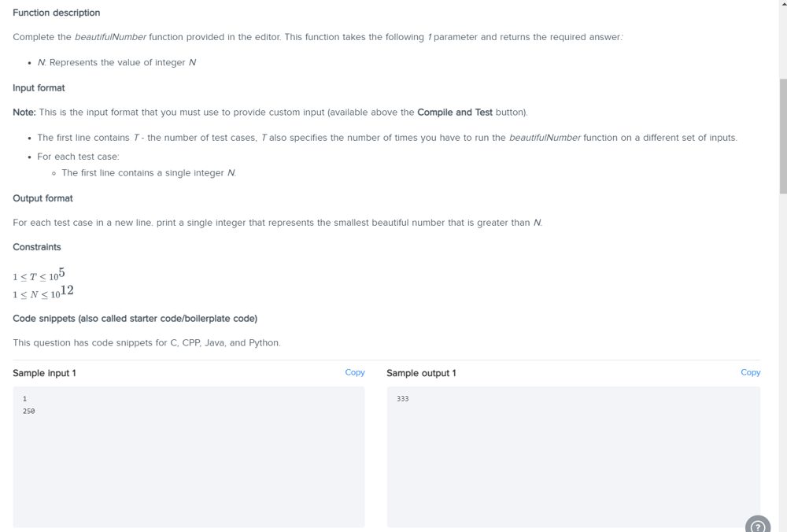
Task: Click the vertical scrollbar thumb
Action: 783,135
